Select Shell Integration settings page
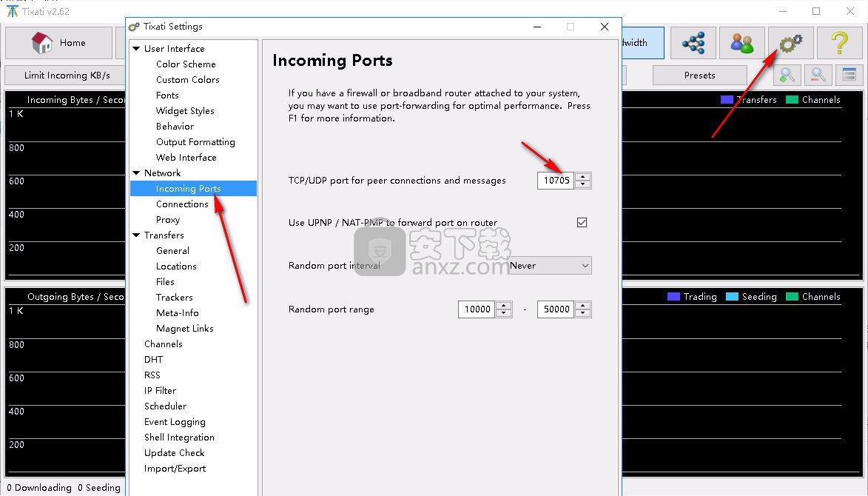Image resolution: width=868 pixels, height=496 pixels. point(179,438)
